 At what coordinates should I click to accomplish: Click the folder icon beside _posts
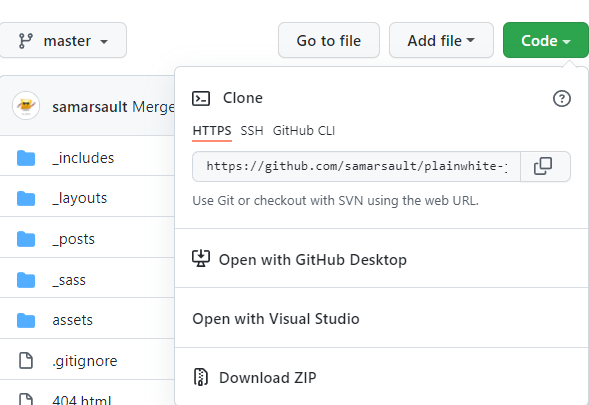point(26,239)
